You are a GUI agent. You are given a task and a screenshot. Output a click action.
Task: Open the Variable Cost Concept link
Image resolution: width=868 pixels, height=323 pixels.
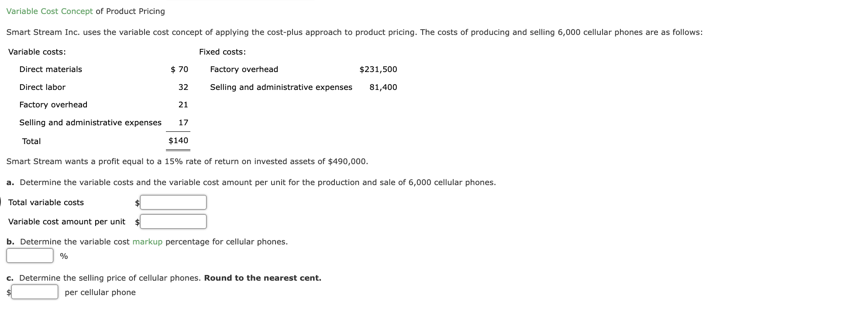click(x=49, y=11)
